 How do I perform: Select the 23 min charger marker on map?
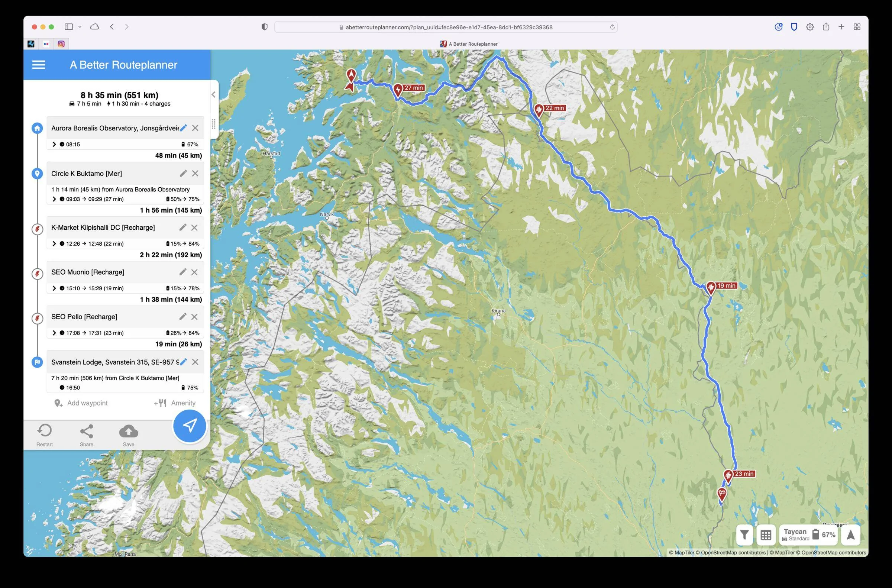point(728,476)
